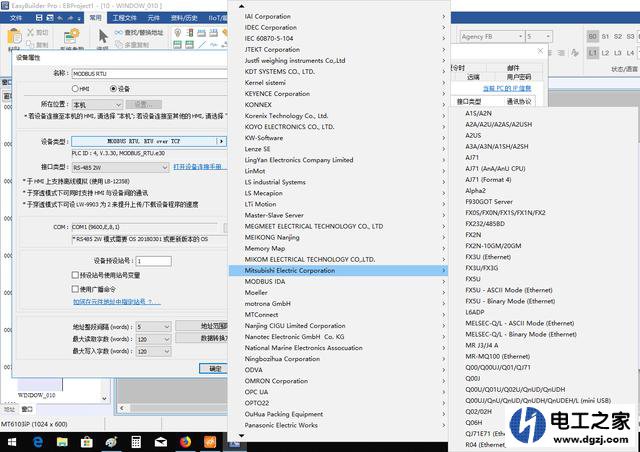Click the 设备预设站号 input field
Viewport: 640px width, 452px height.
point(154,261)
